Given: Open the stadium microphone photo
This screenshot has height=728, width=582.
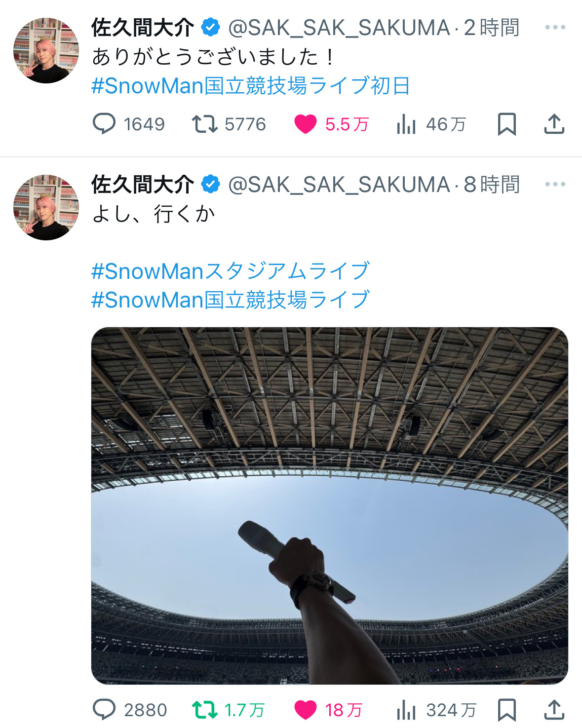Looking at the screenshot, I should pyautogui.click(x=330, y=505).
